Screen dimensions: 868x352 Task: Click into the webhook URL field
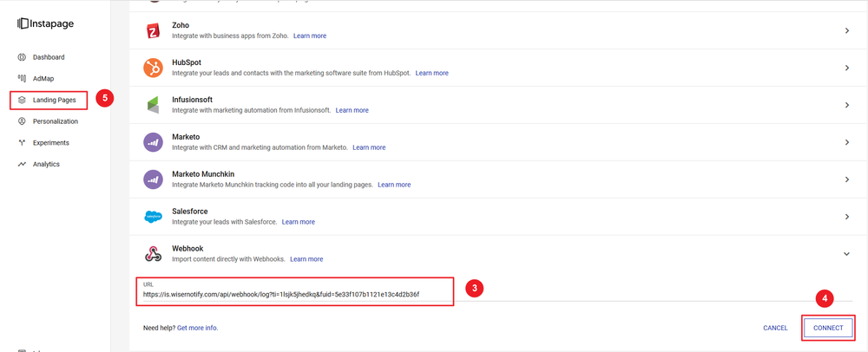[x=295, y=294]
